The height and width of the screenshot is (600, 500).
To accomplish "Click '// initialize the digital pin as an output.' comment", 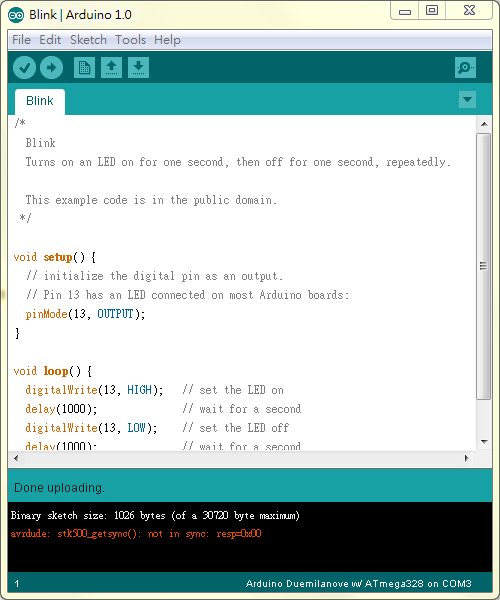I will point(155,276).
